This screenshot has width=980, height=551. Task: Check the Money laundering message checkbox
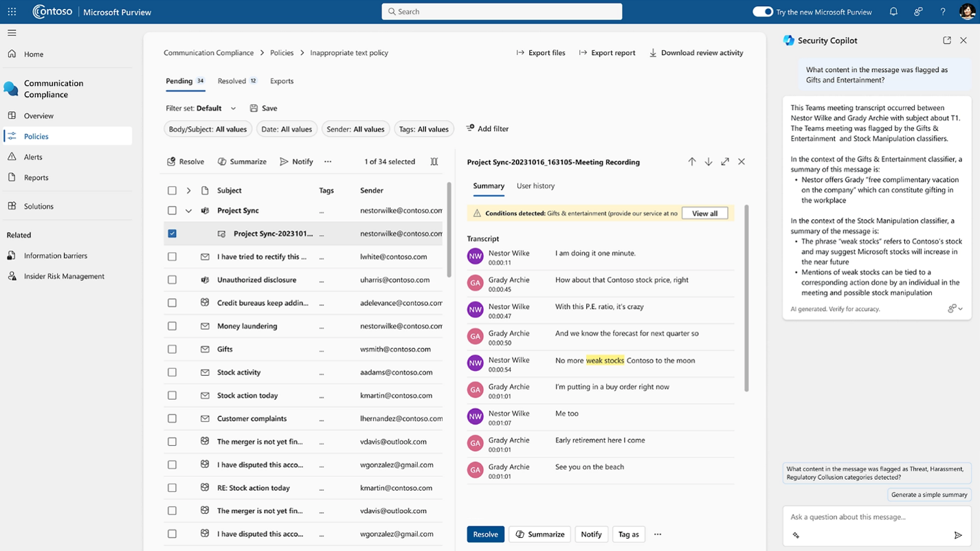[x=171, y=326]
